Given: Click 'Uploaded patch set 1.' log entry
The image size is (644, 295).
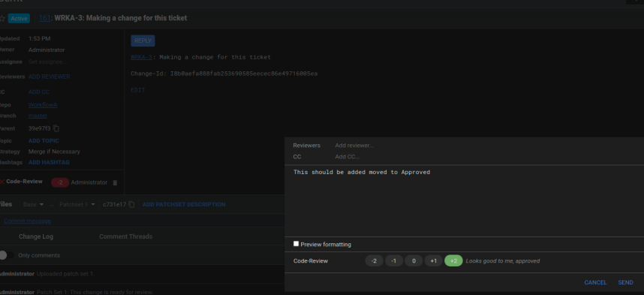Looking at the screenshot, I should pos(65,274).
